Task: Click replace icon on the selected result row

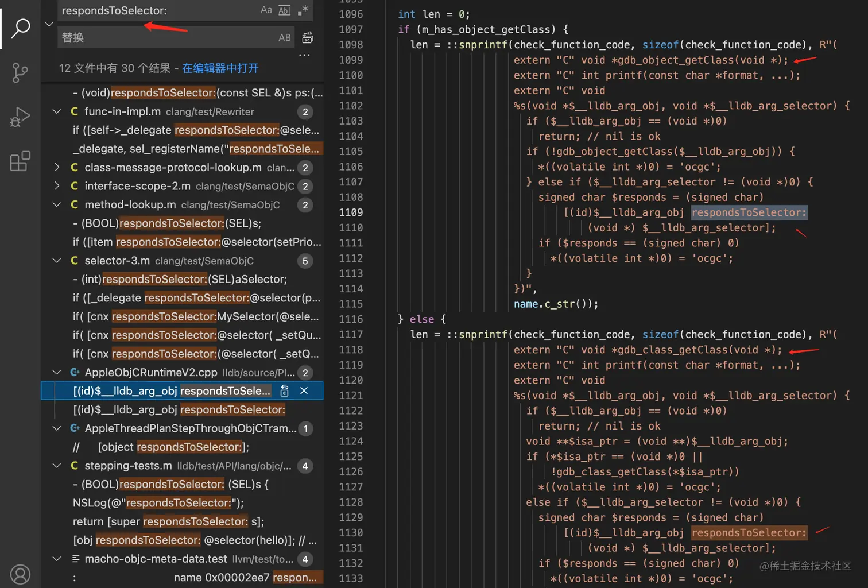Action: tap(284, 391)
